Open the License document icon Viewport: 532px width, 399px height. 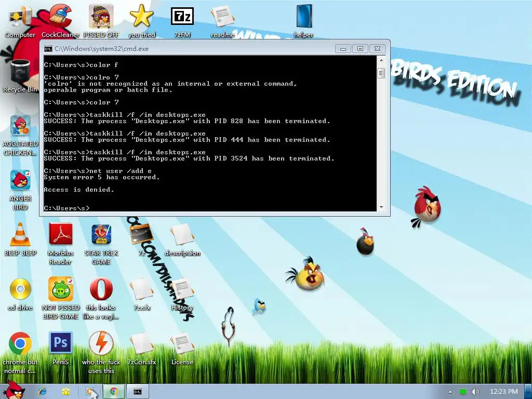(x=182, y=349)
